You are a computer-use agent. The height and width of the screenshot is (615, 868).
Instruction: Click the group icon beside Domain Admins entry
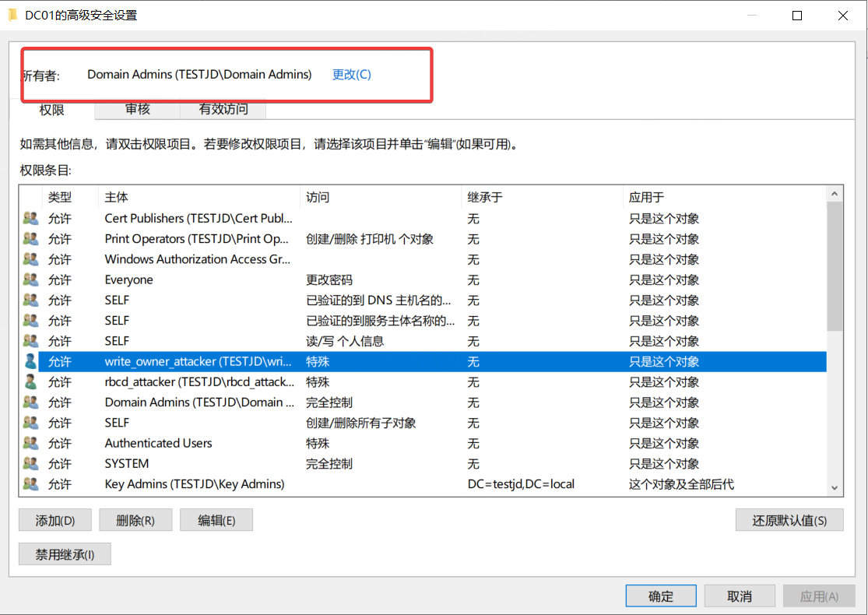click(30, 402)
